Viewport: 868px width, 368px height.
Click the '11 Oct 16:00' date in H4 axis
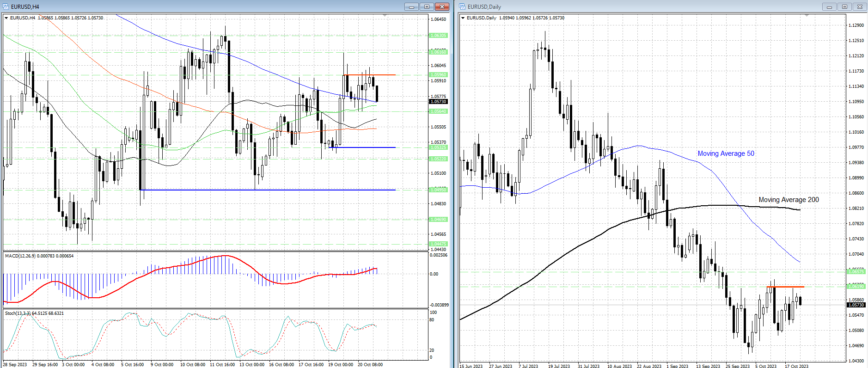point(222,365)
